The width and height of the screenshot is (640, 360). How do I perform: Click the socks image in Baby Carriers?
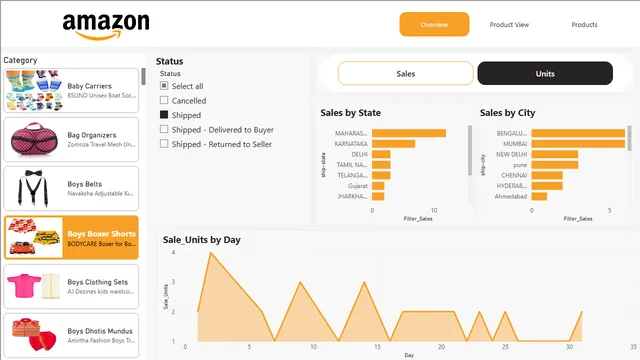point(34,90)
